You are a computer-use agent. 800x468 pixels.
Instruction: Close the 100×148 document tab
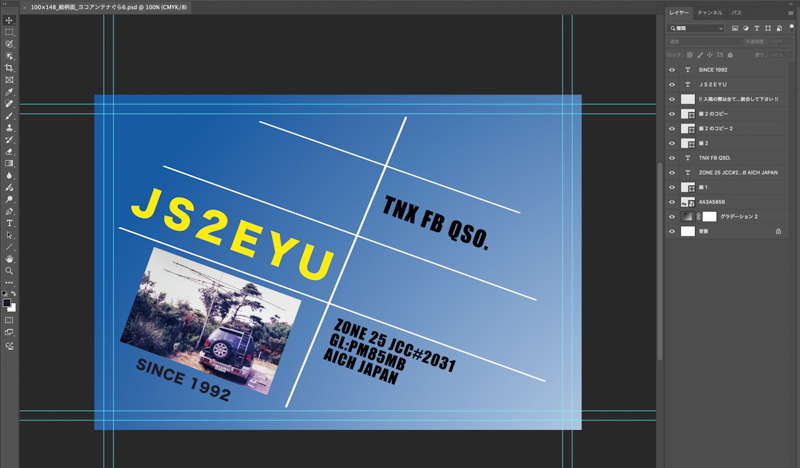point(25,7)
